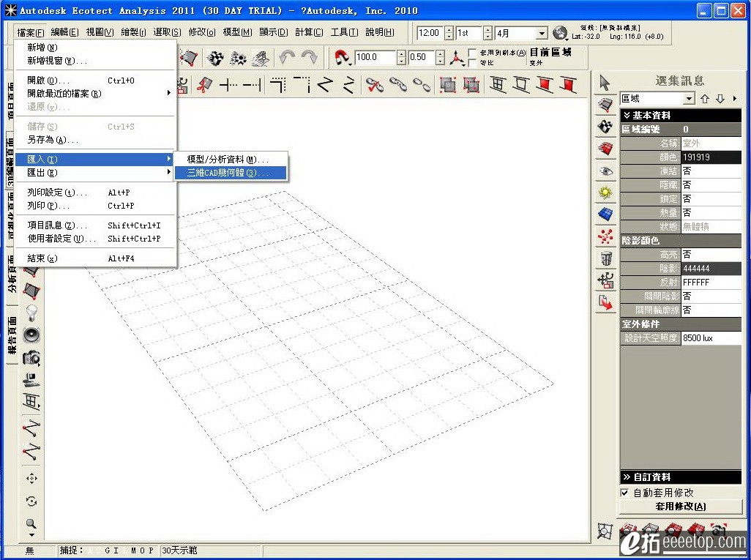
Task: Click the 陰影 444444 color field
Action: coord(711,269)
